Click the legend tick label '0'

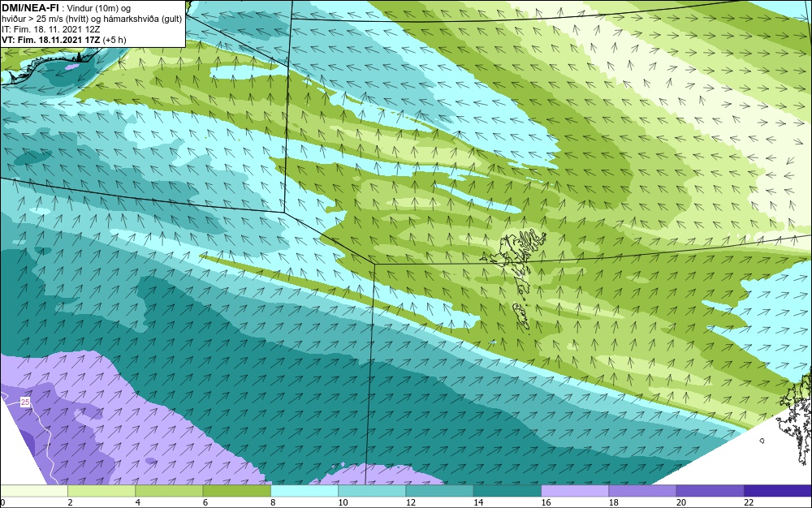click(2, 502)
